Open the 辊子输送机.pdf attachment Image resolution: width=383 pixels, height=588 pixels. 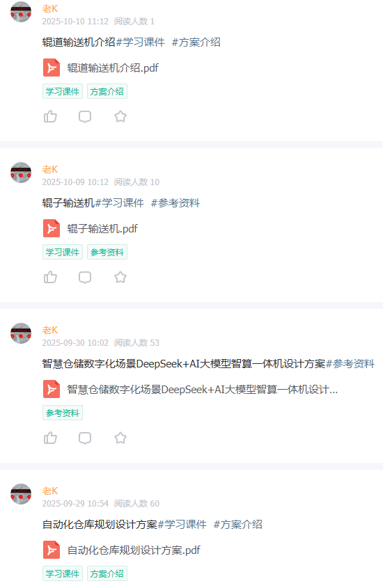click(102, 228)
